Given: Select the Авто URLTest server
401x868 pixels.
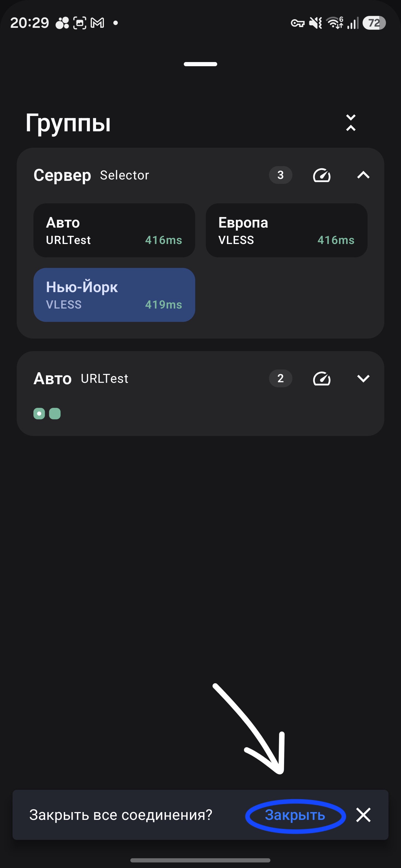Looking at the screenshot, I should tap(114, 230).
